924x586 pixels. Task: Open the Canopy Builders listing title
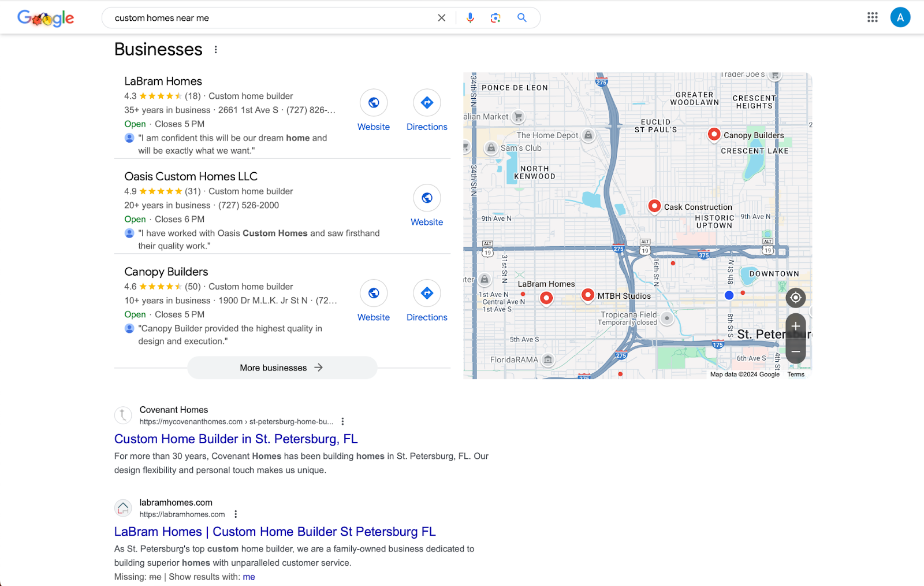(166, 272)
